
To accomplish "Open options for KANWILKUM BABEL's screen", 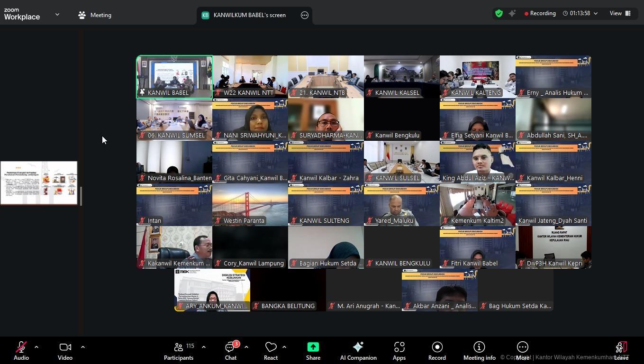I will pyautogui.click(x=305, y=15).
